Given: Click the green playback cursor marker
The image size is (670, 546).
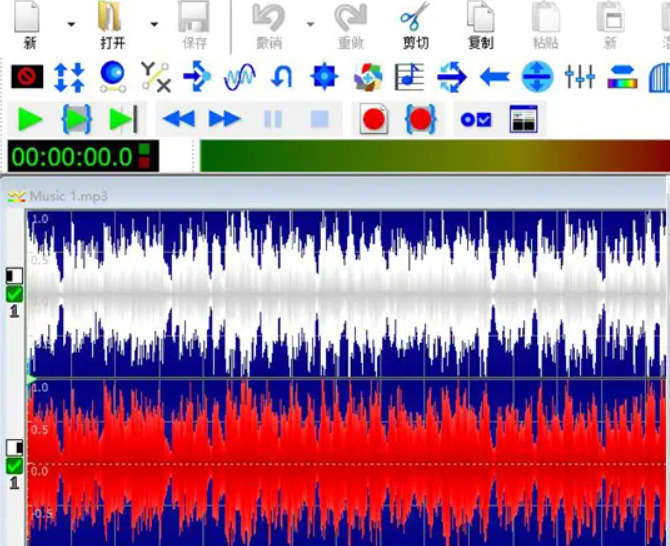Looking at the screenshot, I should (31, 379).
